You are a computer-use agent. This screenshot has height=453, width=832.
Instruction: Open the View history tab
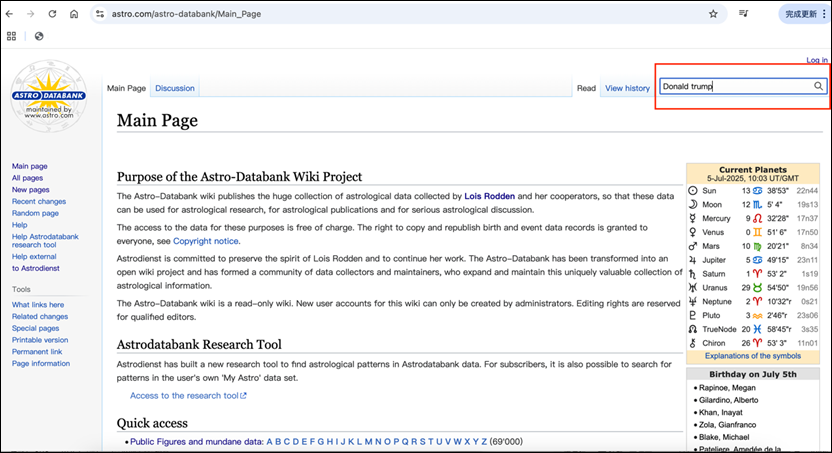click(627, 88)
